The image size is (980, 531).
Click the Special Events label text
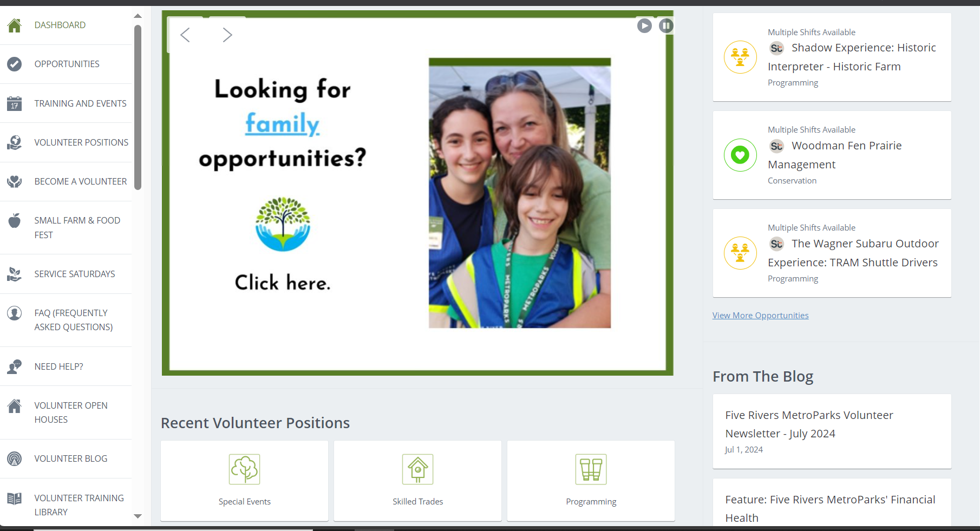pyautogui.click(x=245, y=502)
